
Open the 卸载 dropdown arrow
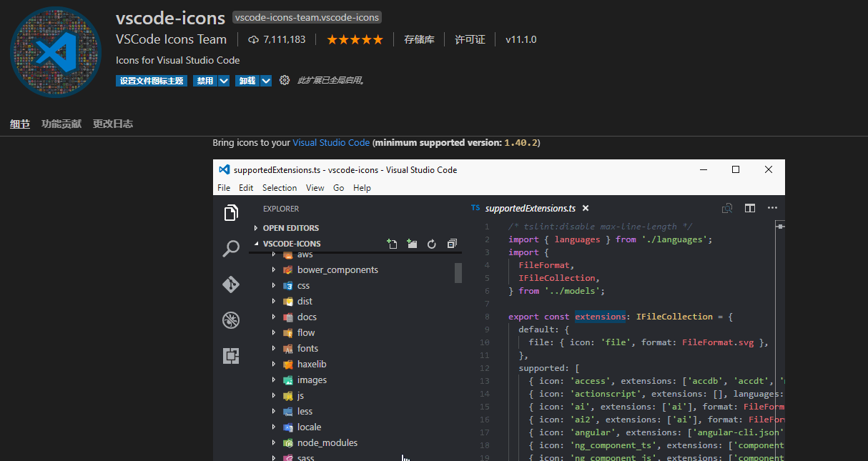pos(266,81)
